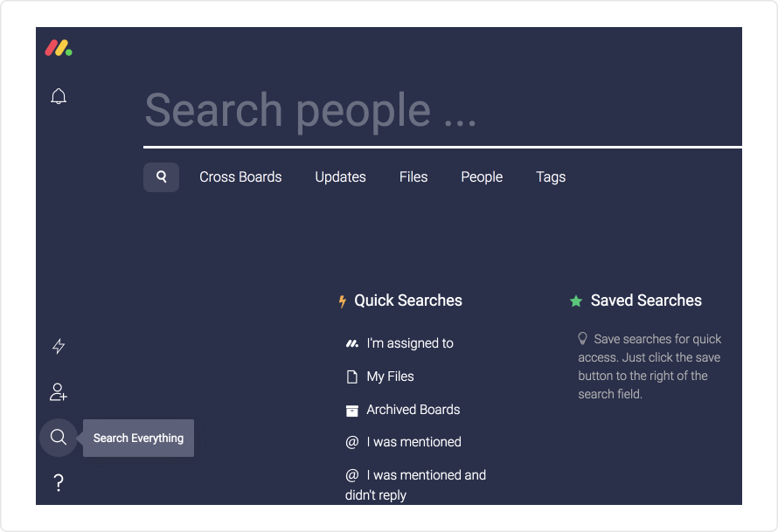778x532 pixels.
Task: Select the magnifier search-all filter tab
Action: (161, 177)
